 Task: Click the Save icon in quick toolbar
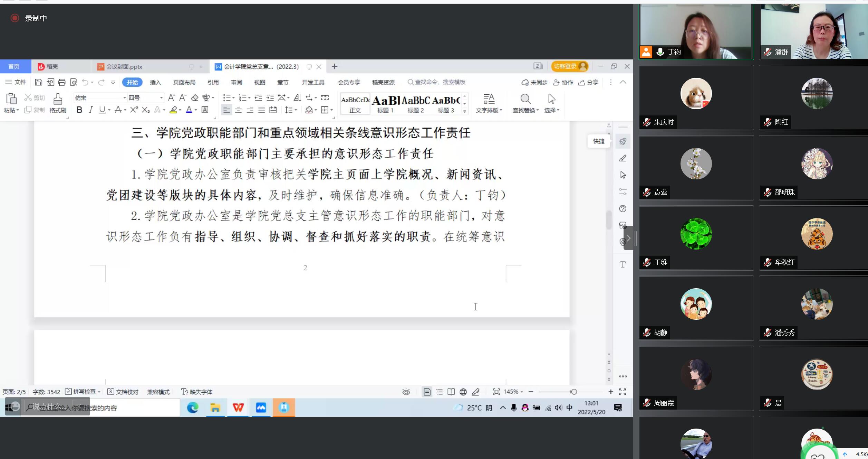39,82
